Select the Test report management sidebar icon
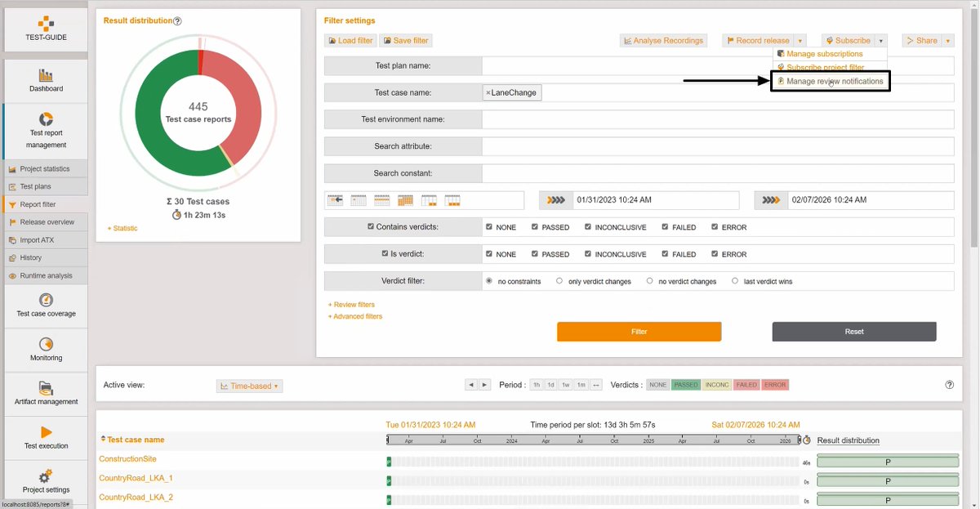Screen dimensions: 980x509 pyautogui.click(x=45, y=131)
